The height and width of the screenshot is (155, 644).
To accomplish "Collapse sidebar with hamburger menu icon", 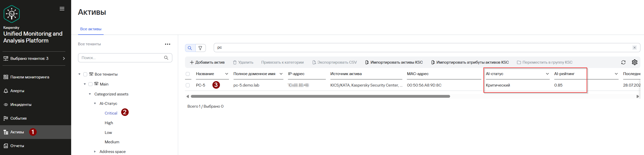I will pyautogui.click(x=62, y=9).
